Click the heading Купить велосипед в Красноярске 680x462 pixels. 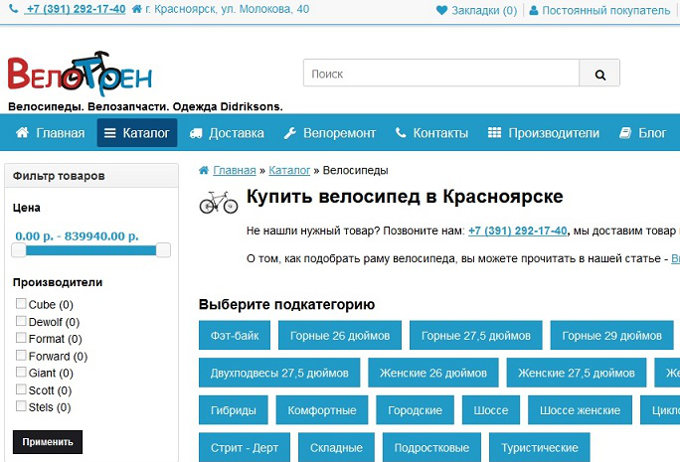pos(405,197)
